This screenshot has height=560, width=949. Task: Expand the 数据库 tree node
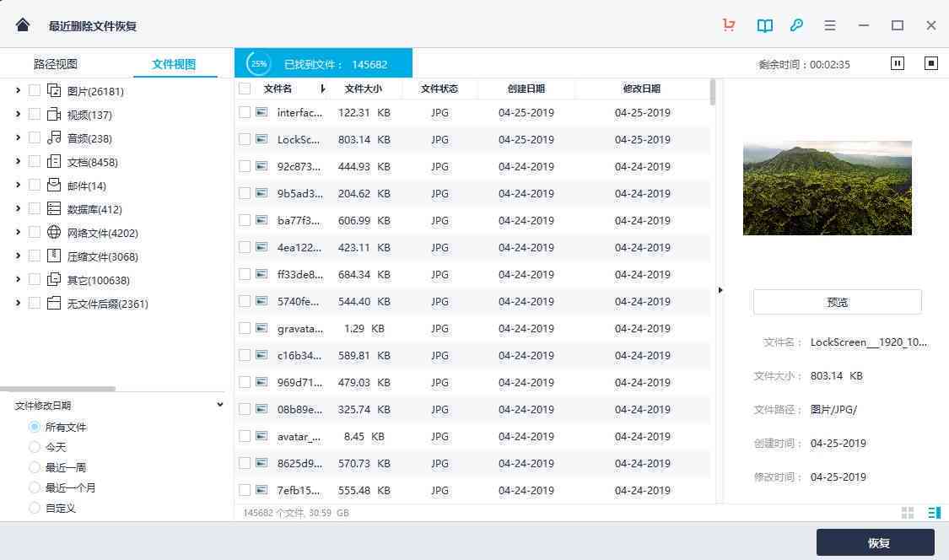pyautogui.click(x=18, y=208)
